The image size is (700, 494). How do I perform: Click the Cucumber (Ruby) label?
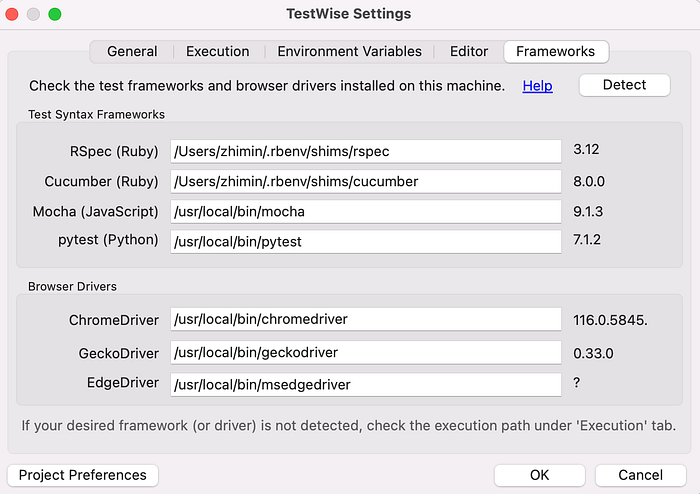(x=101, y=181)
